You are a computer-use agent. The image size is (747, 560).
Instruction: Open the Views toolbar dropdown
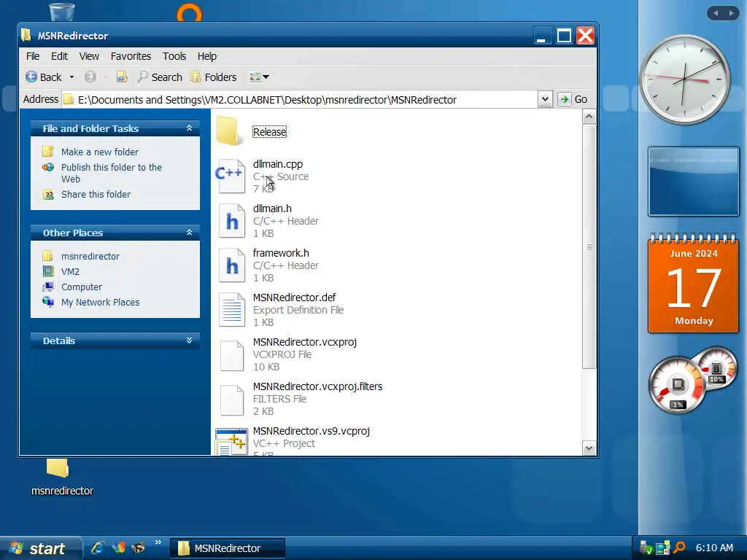click(x=259, y=77)
